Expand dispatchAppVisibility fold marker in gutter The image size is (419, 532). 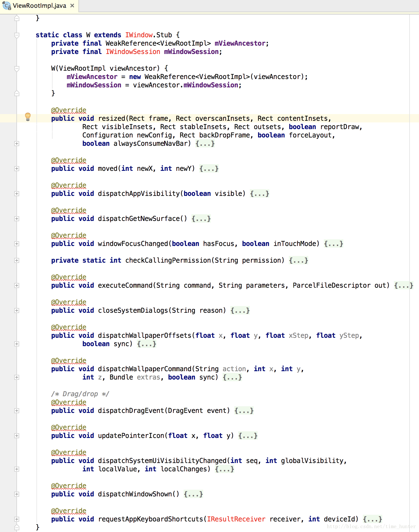(17, 194)
